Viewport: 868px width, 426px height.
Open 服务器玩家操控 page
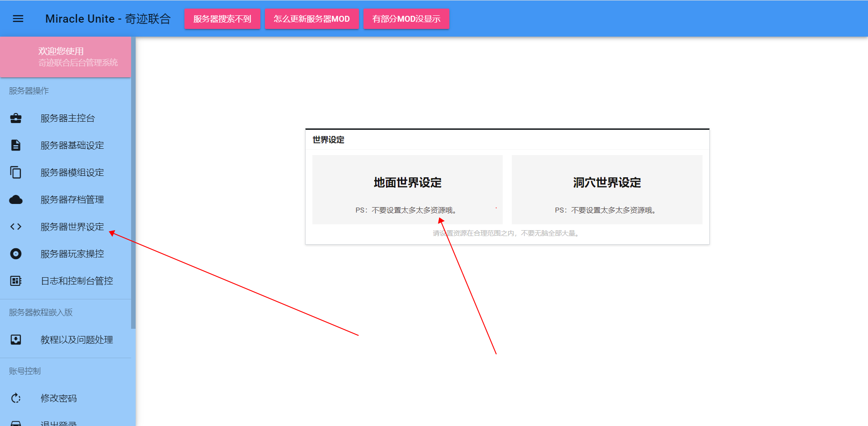pyautogui.click(x=66, y=254)
